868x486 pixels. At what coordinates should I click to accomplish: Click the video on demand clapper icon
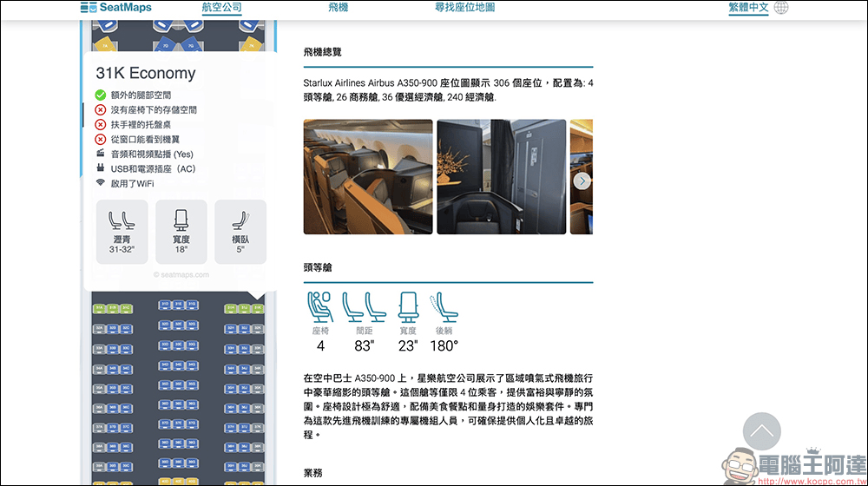click(100, 154)
